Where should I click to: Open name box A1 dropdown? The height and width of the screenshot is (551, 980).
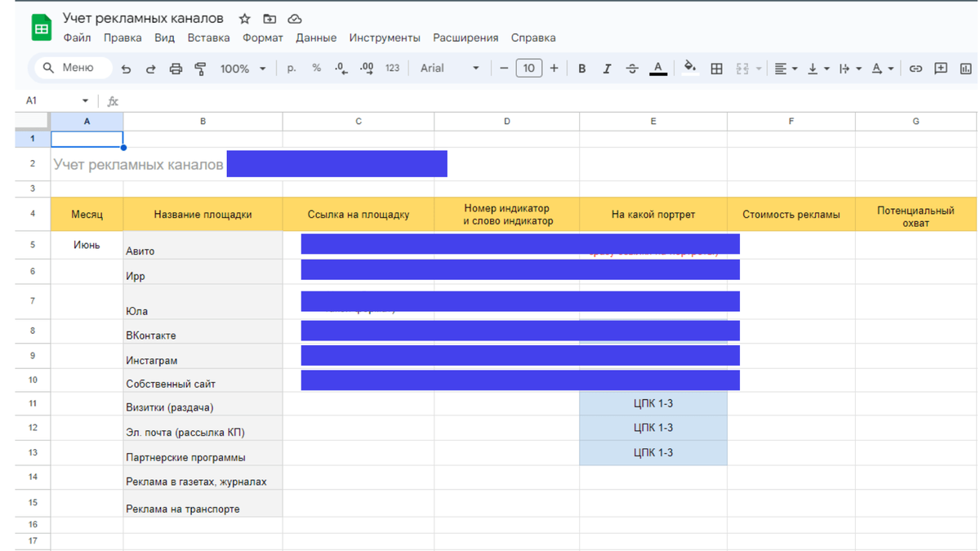pyautogui.click(x=85, y=100)
